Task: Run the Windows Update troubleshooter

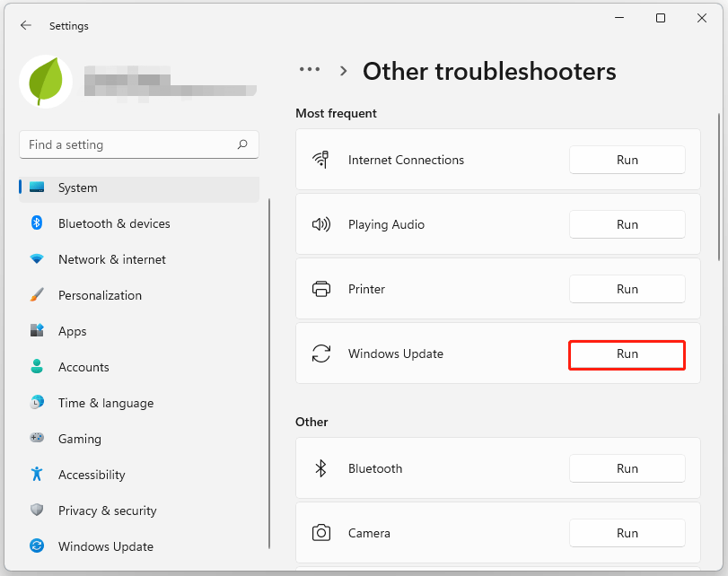Action: coord(627,354)
